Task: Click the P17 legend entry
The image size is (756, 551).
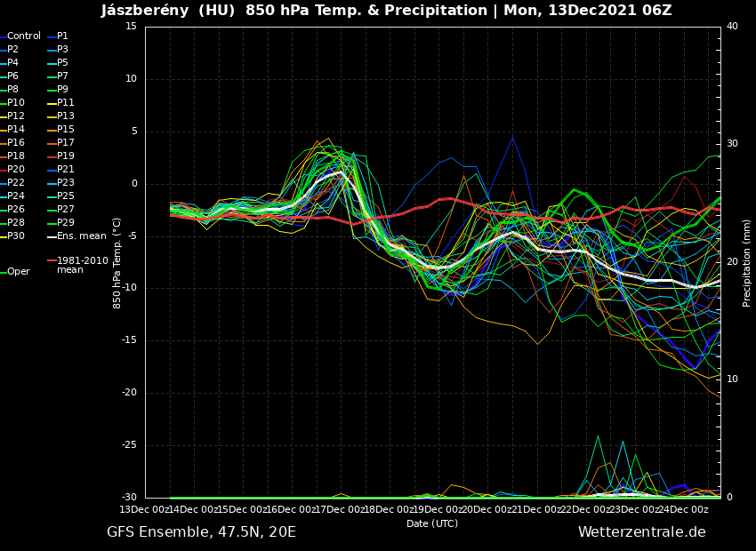Action: tap(66, 143)
